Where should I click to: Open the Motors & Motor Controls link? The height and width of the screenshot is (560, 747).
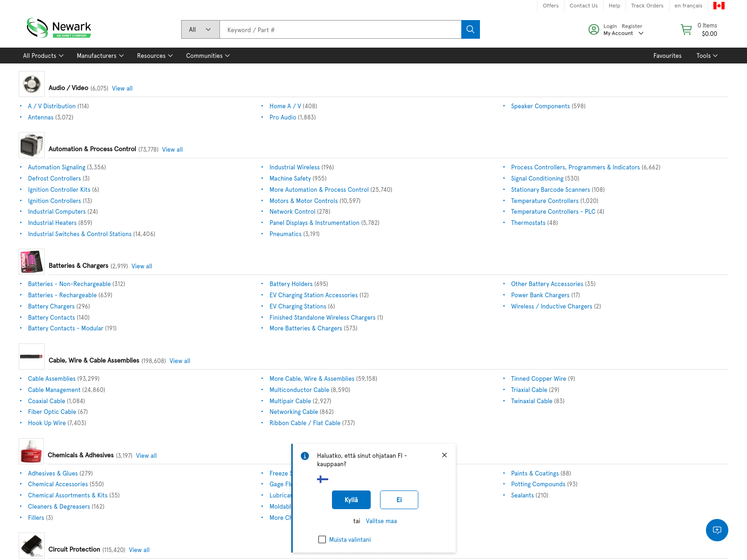coord(303,201)
